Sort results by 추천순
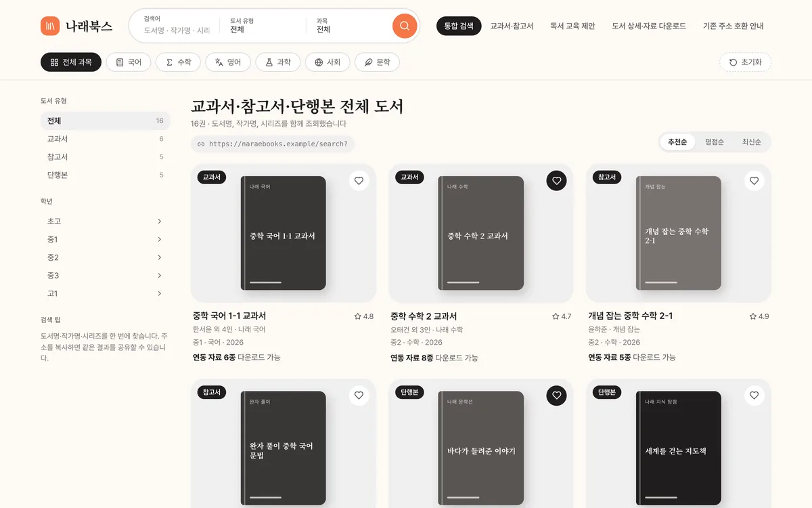The image size is (812, 508). pyautogui.click(x=677, y=142)
